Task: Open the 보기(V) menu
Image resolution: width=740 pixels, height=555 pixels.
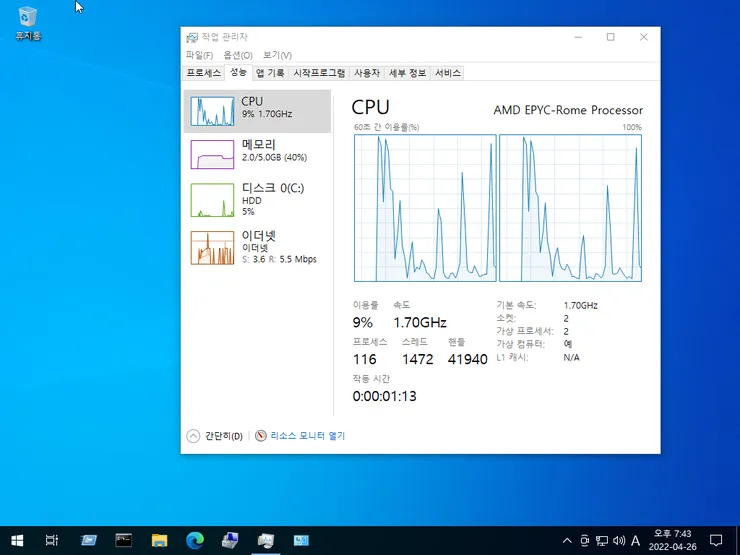Action: tap(277, 55)
